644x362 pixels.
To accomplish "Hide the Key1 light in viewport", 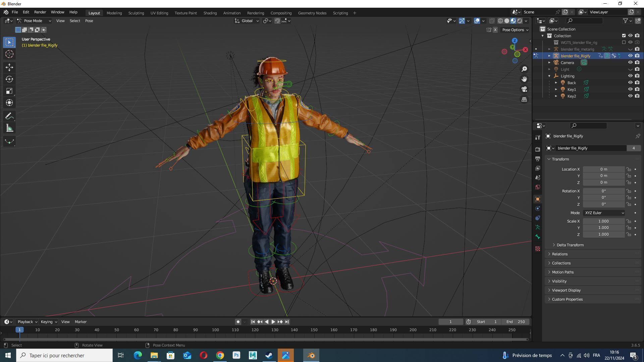I will (630, 89).
